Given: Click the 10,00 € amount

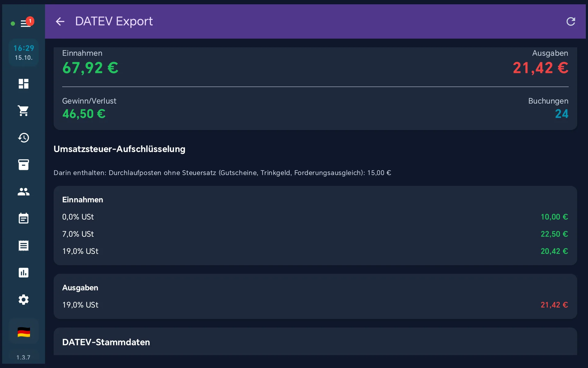Looking at the screenshot, I should click(x=554, y=217).
